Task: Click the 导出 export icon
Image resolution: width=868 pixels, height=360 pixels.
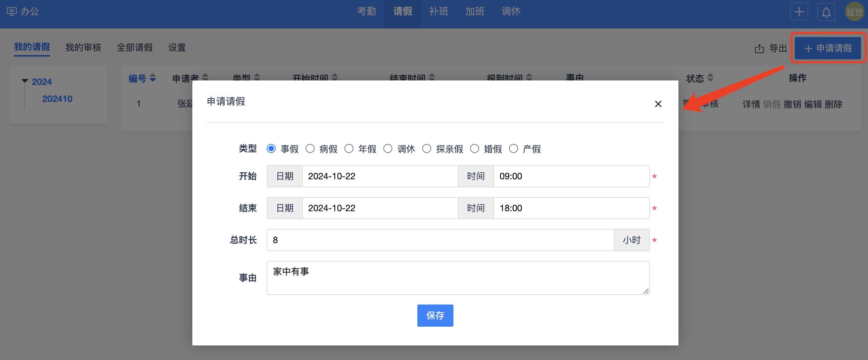Action: coord(759,49)
